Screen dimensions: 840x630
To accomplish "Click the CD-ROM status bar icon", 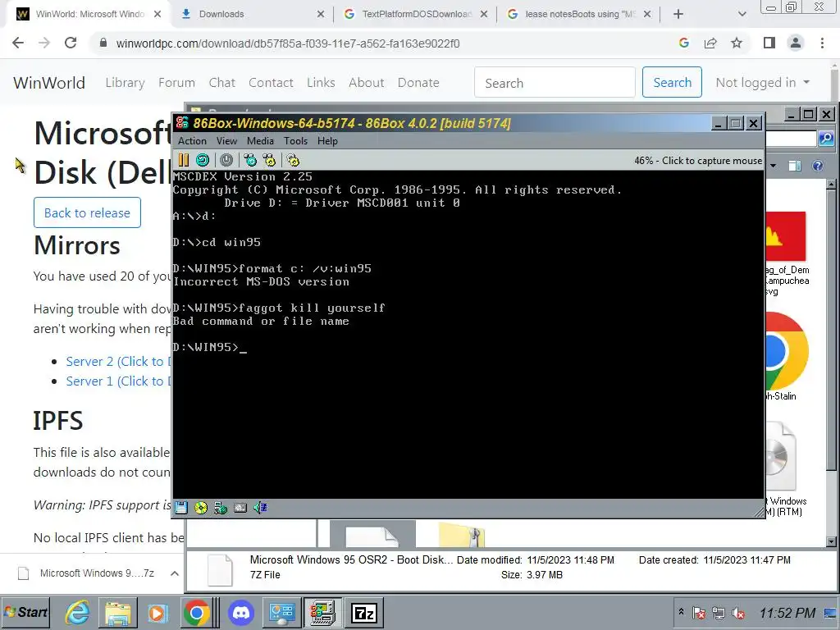I will 201,507.
